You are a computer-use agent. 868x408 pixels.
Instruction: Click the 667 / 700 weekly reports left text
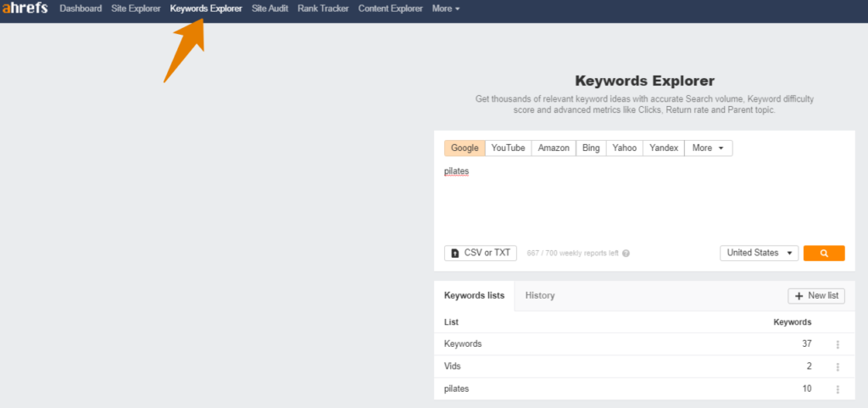coord(572,254)
